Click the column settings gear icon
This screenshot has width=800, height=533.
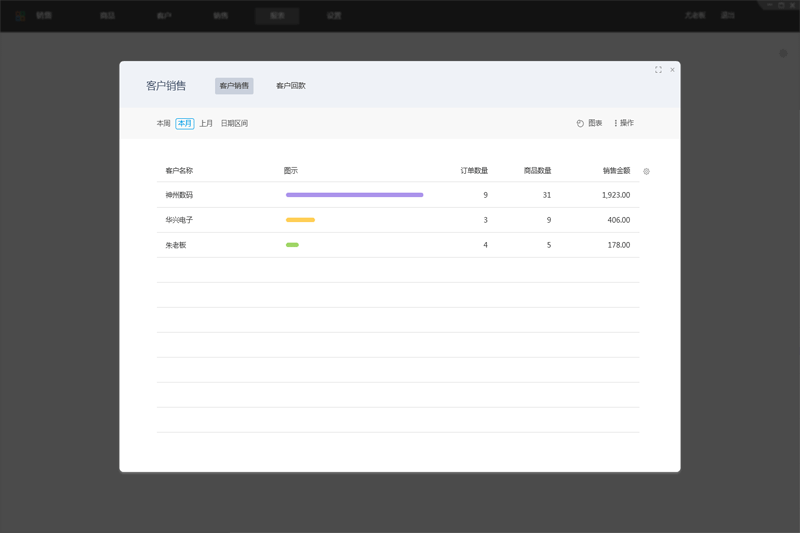647,171
